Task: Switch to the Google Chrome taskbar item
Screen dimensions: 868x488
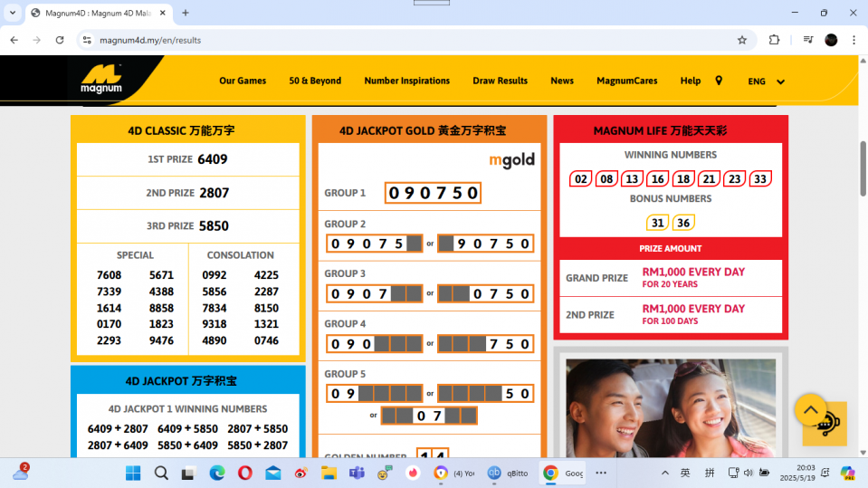Action: point(562,473)
